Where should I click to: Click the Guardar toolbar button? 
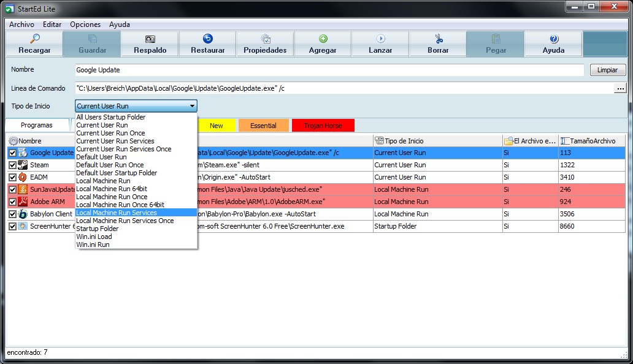[x=92, y=44]
